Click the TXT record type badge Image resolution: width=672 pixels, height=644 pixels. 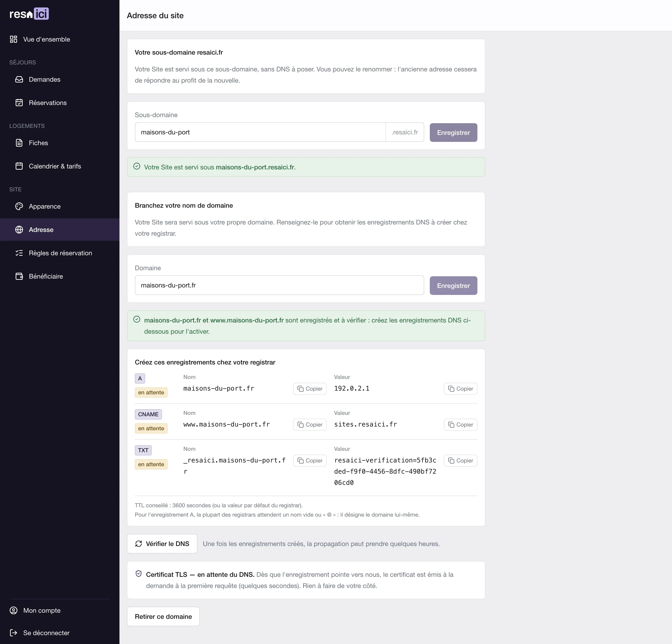pos(143,450)
